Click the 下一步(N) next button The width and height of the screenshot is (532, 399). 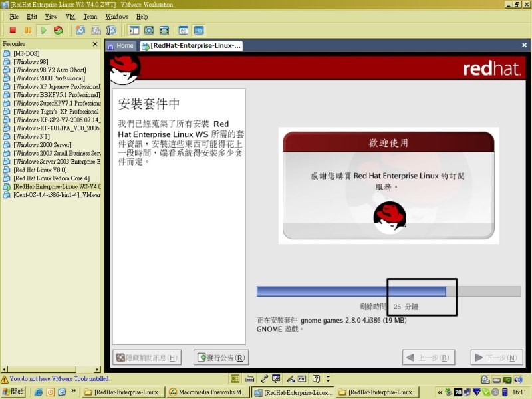point(497,358)
